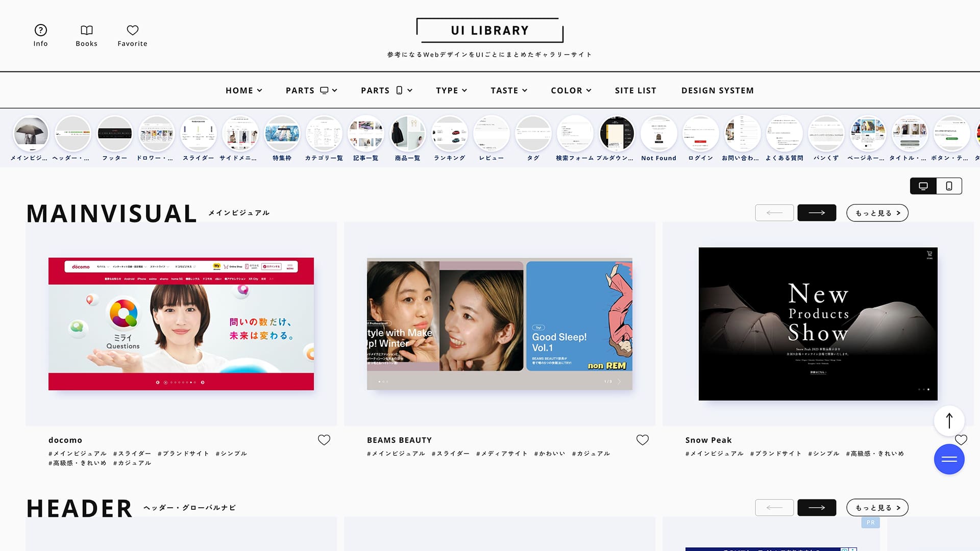Select the サイドメニ... category circle
Image resolution: width=980 pixels, height=551 pixels.
(x=240, y=134)
